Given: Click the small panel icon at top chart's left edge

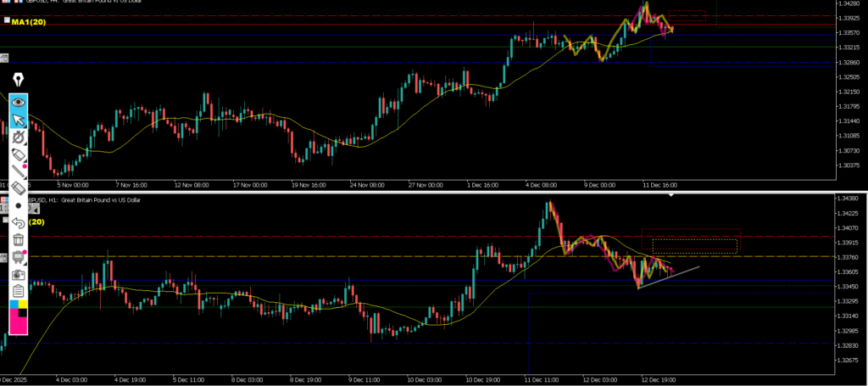Looking at the screenshot, I should [4, 58].
